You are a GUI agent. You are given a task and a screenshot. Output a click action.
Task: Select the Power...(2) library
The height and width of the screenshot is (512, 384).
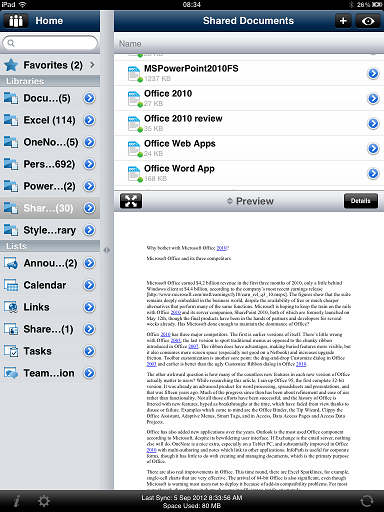50,186
